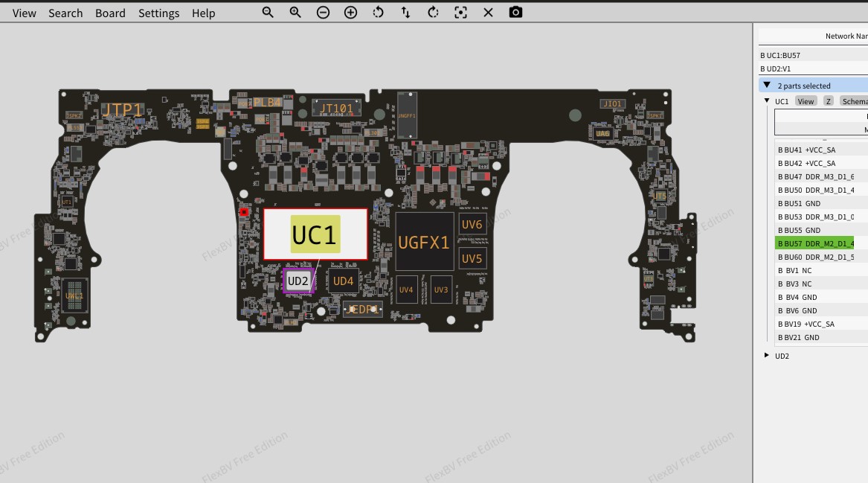Select pin row 'BU53 DDR_M3_D1'
This screenshot has width=868, height=483.
coord(815,217)
